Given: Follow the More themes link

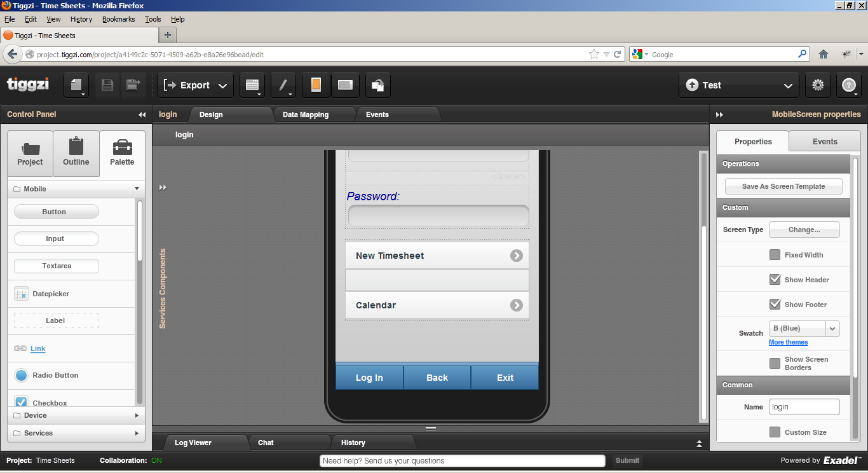Looking at the screenshot, I should [x=788, y=342].
